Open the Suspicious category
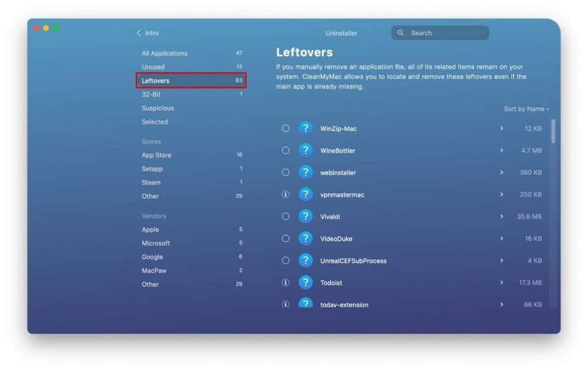The image size is (588, 370). (191, 108)
